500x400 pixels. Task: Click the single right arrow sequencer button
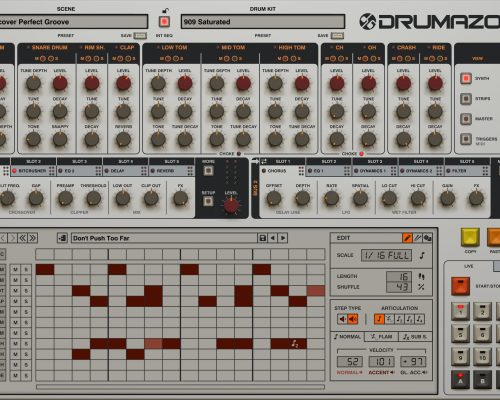click(x=13, y=238)
